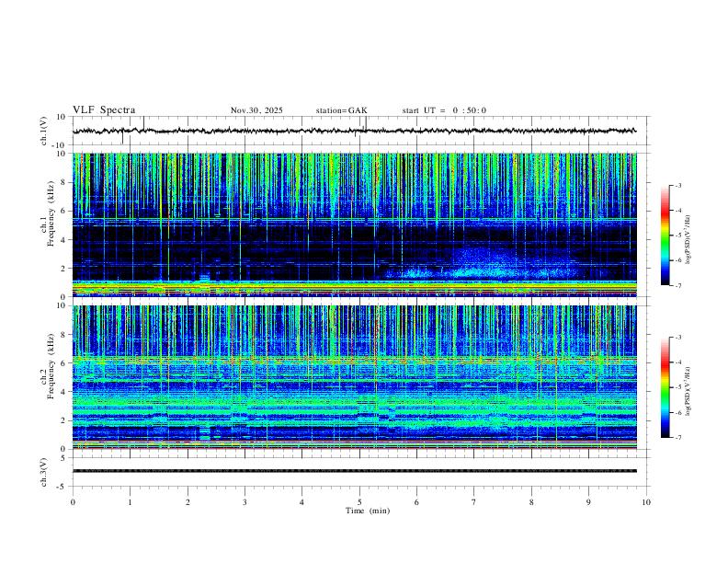Click the ch.2 'Frequency (kHz)' axis label
Viewport: 728px width, 563px height.
[51, 366]
